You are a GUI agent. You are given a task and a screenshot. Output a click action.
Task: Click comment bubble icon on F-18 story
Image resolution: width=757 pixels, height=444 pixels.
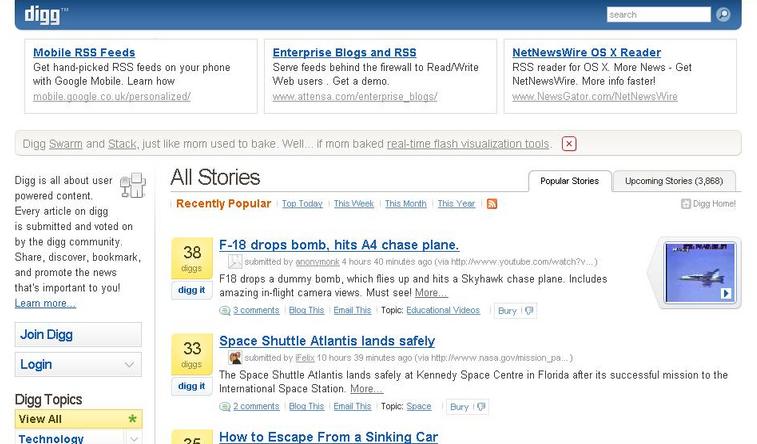click(224, 310)
